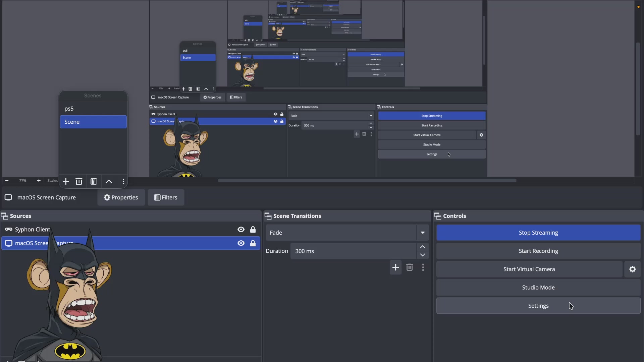This screenshot has width=644, height=362.
Task: Open Settings from Controls panel
Action: click(x=538, y=306)
